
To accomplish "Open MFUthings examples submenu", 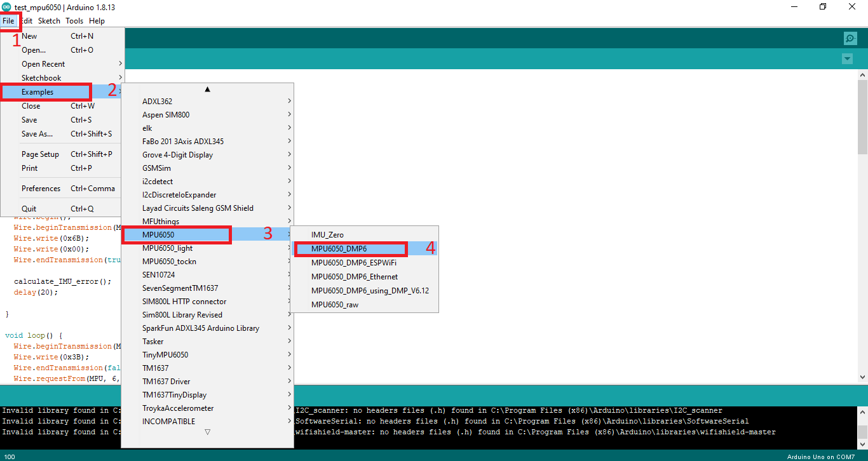I will tap(207, 222).
